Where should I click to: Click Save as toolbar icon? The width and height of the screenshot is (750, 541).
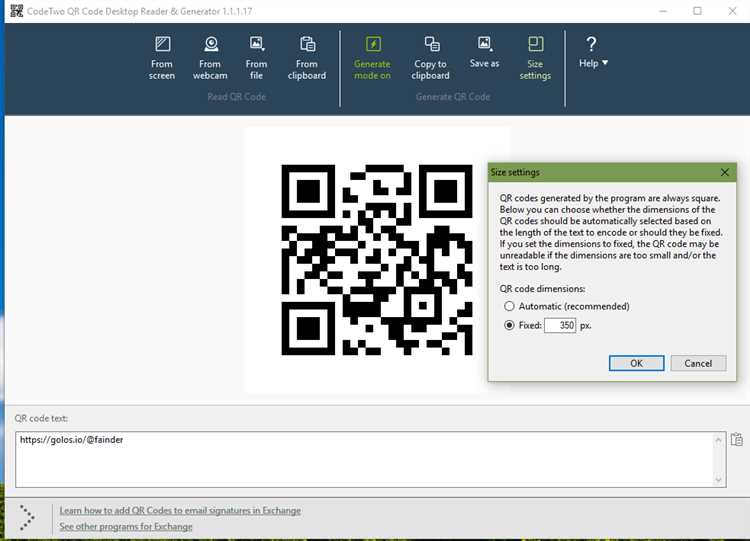tap(484, 52)
